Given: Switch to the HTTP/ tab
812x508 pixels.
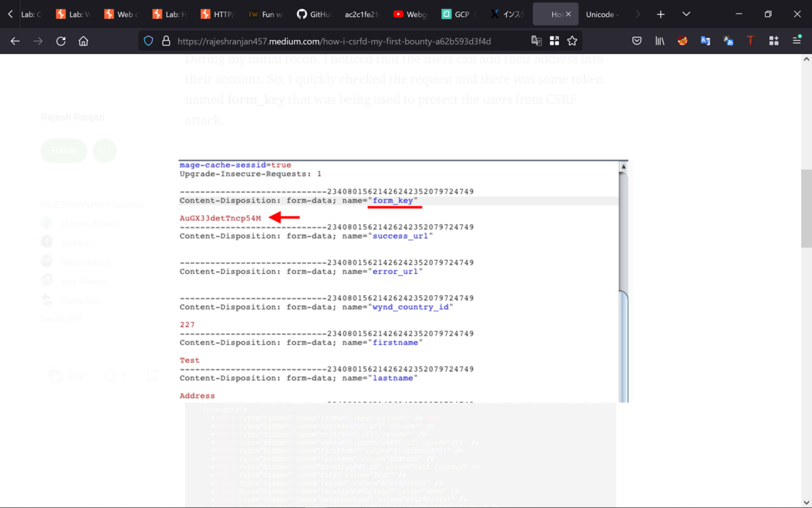Looking at the screenshot, I should [217, 14].
